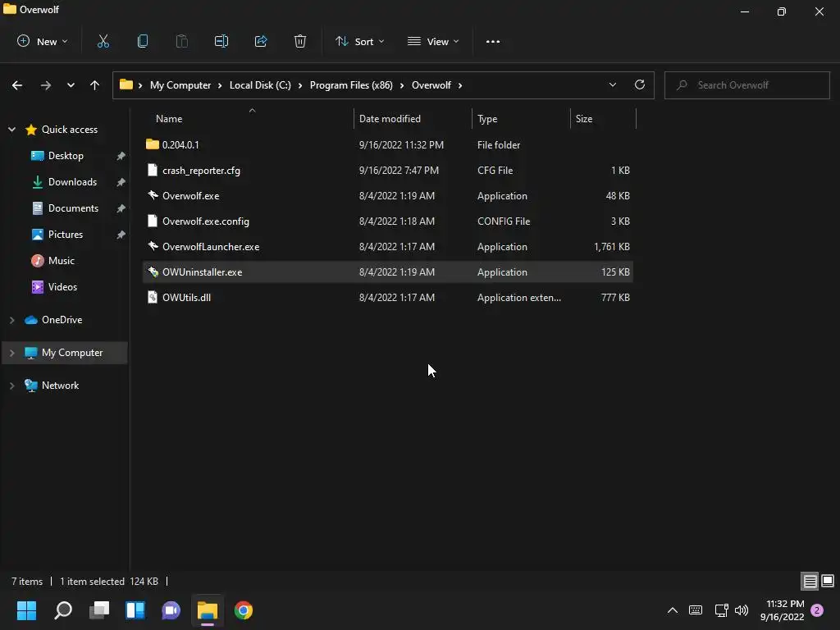This screenshot has height=630, width=840.
Task: Open the New item menu
Action: 43,41
